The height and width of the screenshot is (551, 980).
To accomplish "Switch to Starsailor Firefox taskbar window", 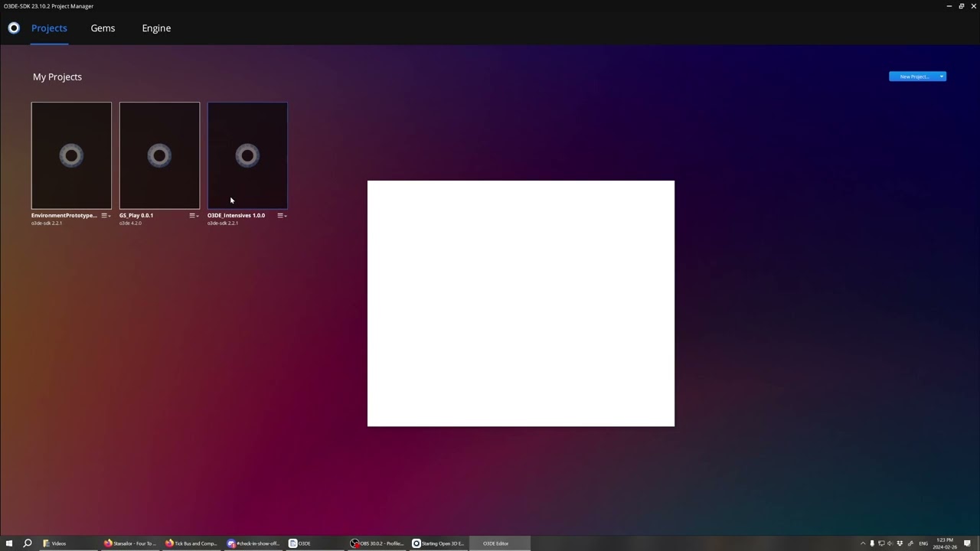I will pyautogui.click(x=130, y=543).
